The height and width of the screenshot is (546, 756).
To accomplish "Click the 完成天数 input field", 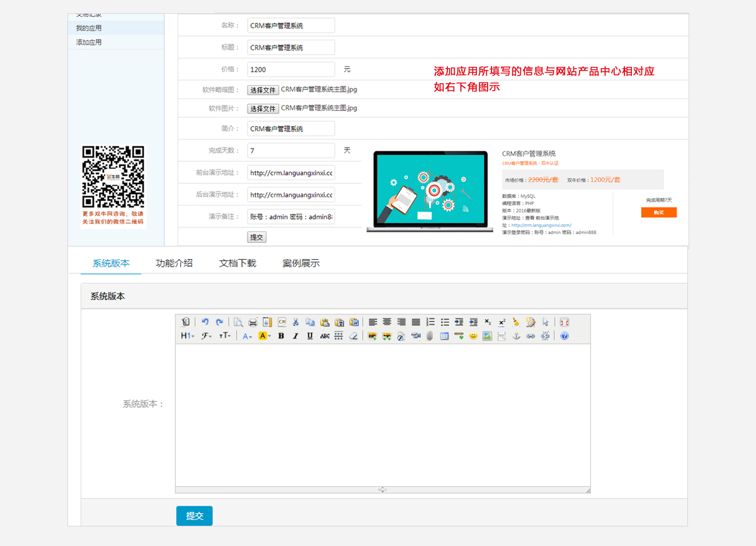I will (x=290, y=151).
